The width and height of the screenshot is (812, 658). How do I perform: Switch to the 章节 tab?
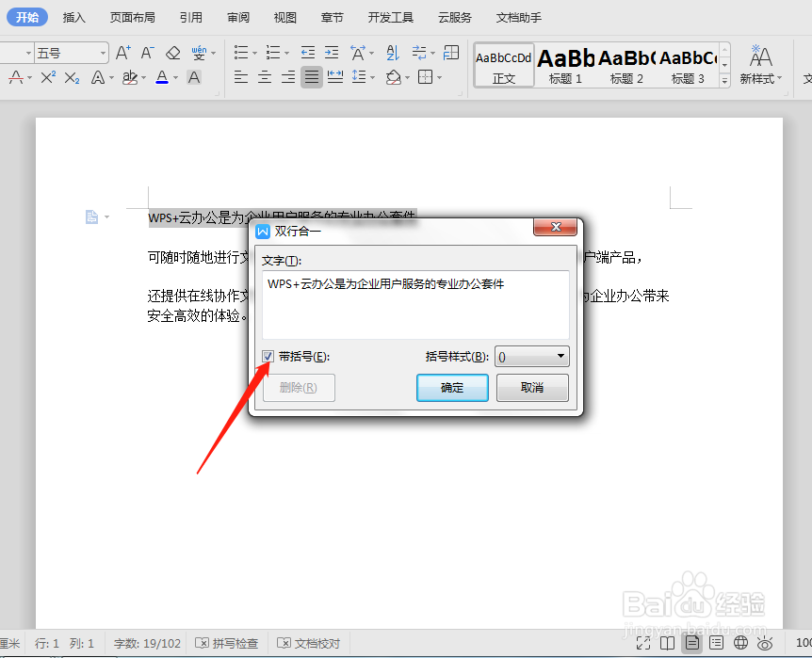tap(332, 18)
